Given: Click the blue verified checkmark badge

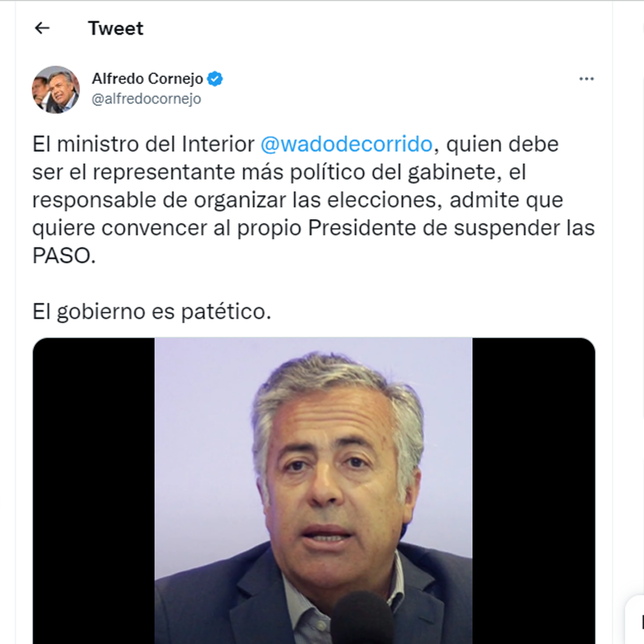Looking at the screenshot, I should point(215,79).
